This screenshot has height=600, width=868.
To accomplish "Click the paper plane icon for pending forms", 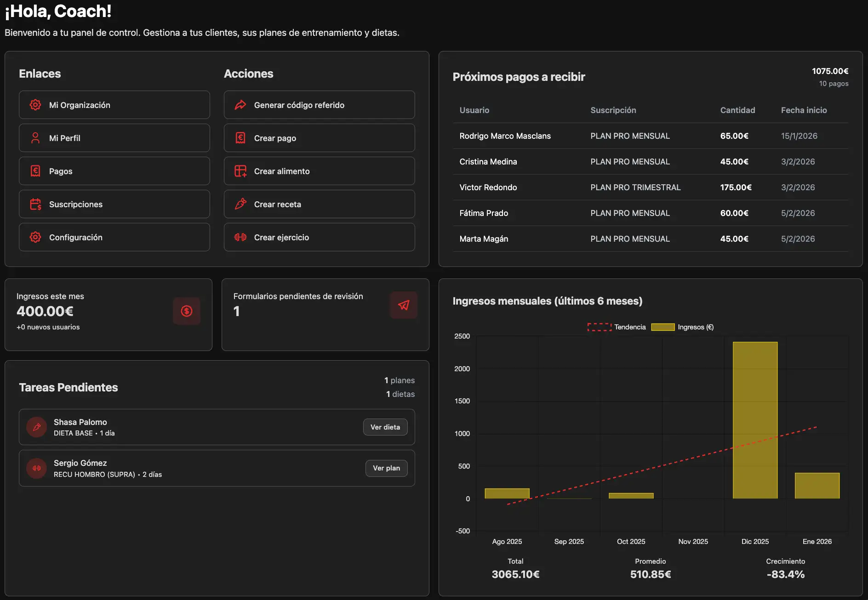I will tap(403, 305).
